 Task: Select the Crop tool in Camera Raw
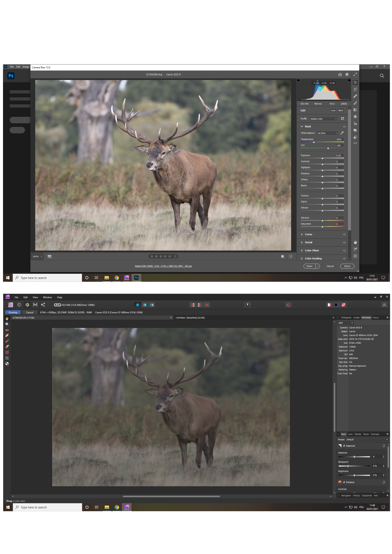pyautogui.click(x=355, y=89)
